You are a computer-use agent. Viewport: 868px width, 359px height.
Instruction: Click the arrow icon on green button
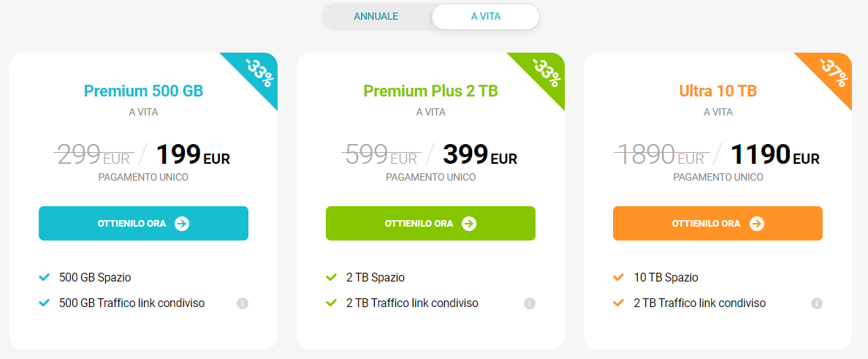click(469, 224)
